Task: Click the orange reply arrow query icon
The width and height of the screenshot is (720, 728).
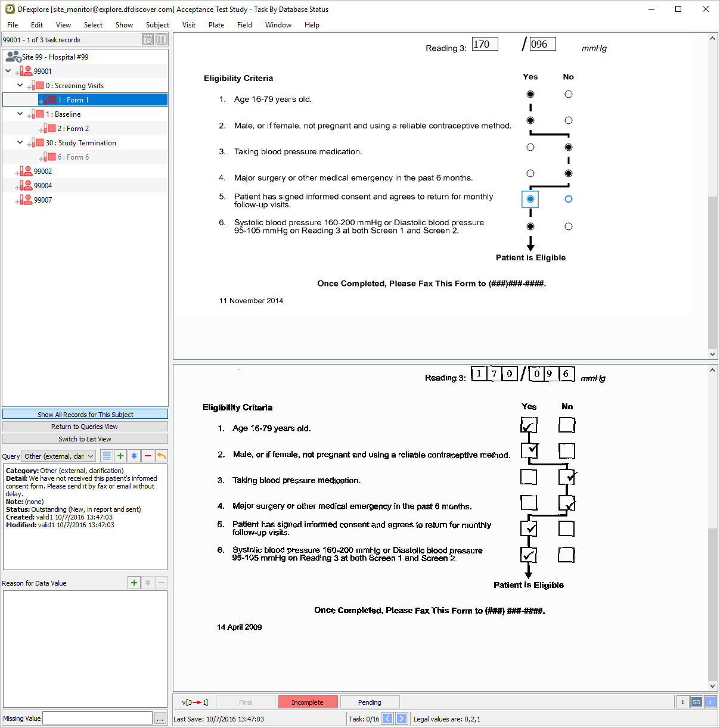Action: pyautogui.click(x=161, y=456)
